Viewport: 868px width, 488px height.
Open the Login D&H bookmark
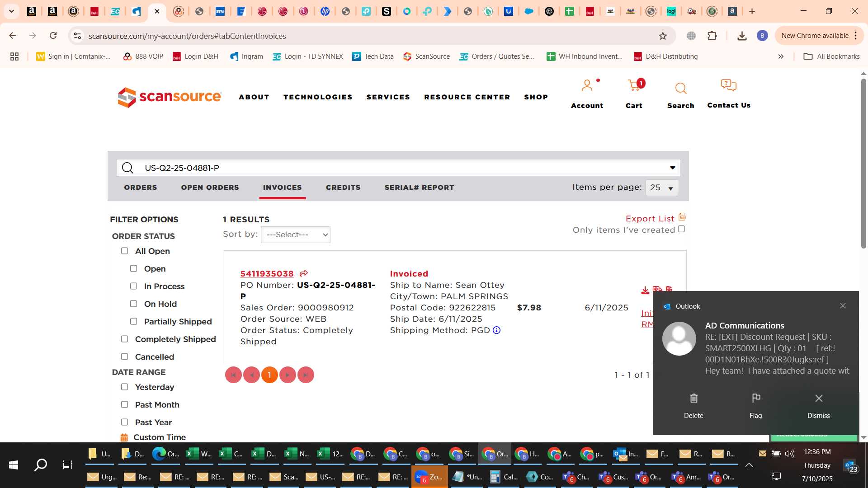click(196, 56)
